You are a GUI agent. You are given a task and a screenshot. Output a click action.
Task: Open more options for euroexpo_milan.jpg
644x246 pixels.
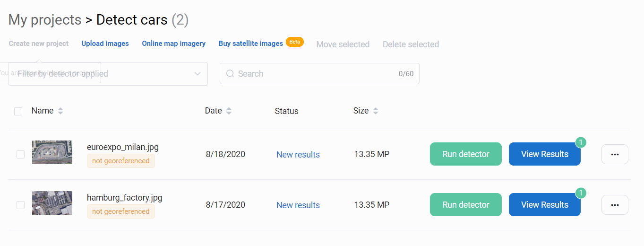point(615,154)
